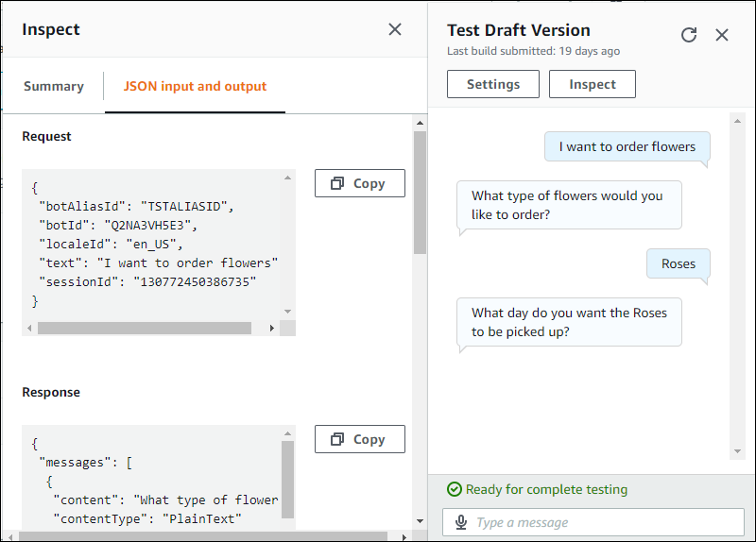Image resolution: width=756 pixels, height=542 pixels.
Task: Close the Test Draft Version window
Action: 722,35
